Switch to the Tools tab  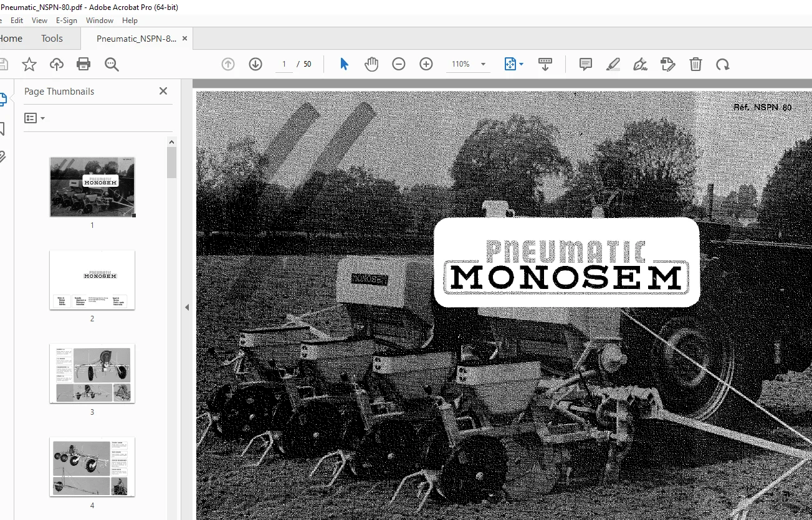click(52, 39)
